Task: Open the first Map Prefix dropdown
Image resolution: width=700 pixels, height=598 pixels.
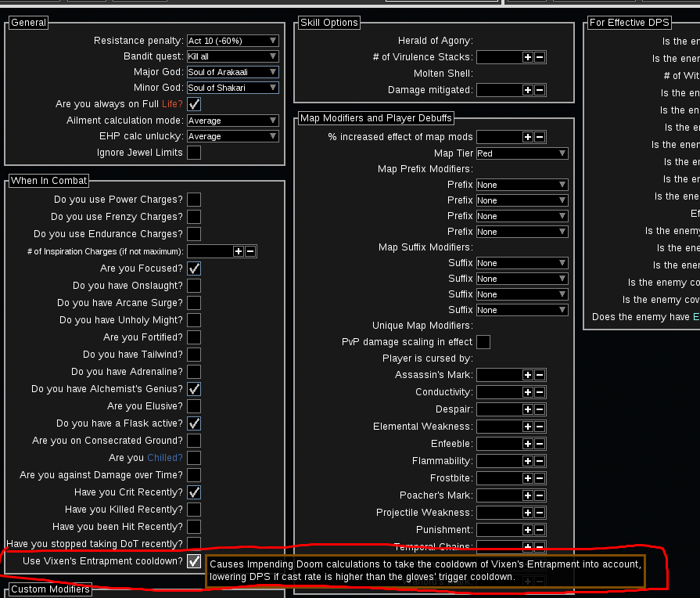Action: click(x=522, y=185)
